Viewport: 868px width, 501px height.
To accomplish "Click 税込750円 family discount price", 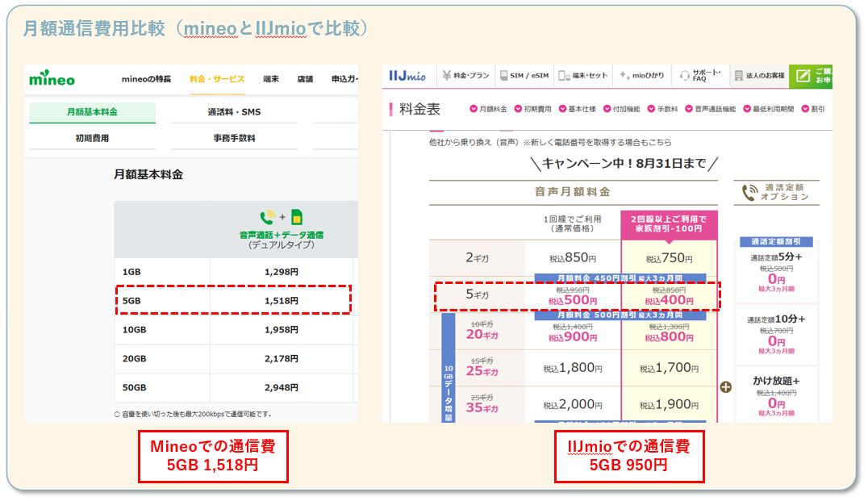I will [669, 258].
